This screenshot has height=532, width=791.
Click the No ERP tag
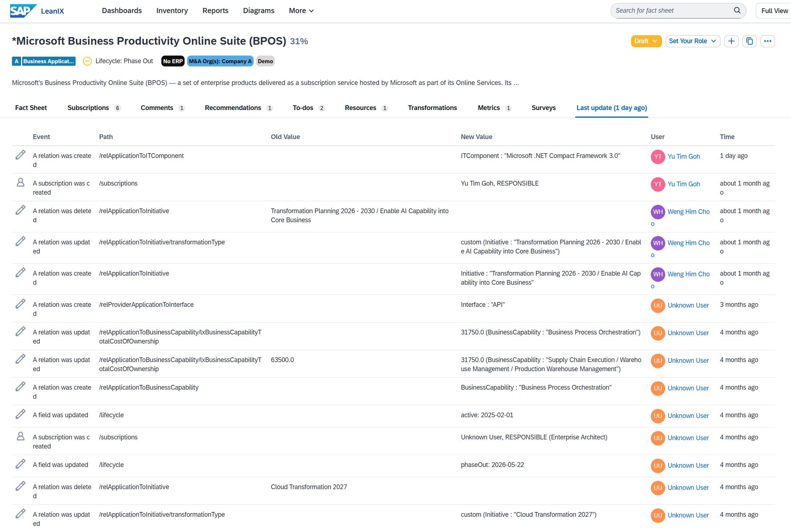click(173, 61)
